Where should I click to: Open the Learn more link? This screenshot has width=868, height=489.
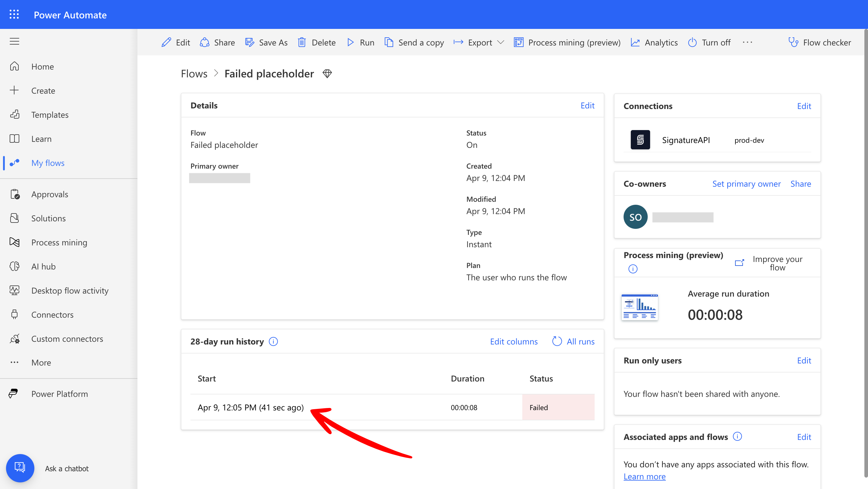pyautogui.click(x=644, y=477)
